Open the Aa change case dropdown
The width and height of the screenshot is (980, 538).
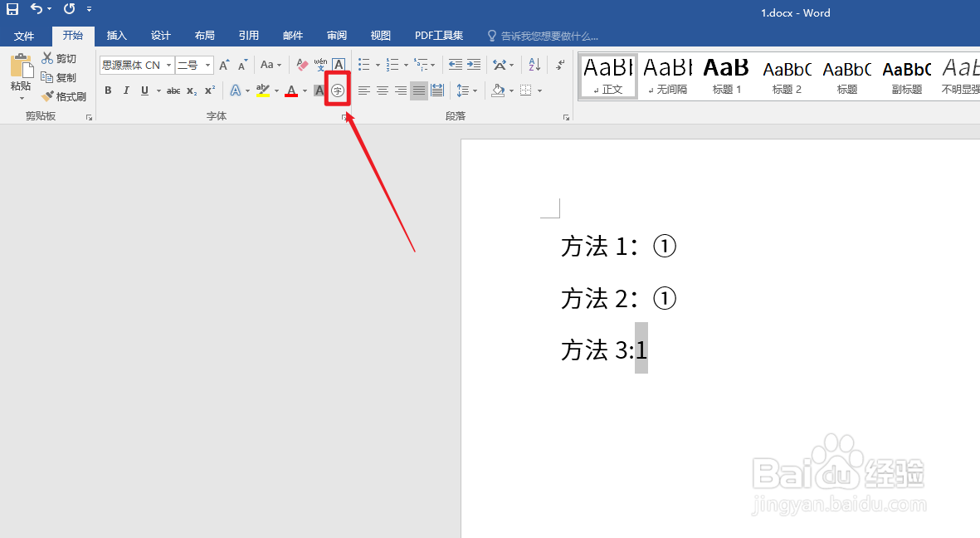pyautogui.click(x=271, y=65)
